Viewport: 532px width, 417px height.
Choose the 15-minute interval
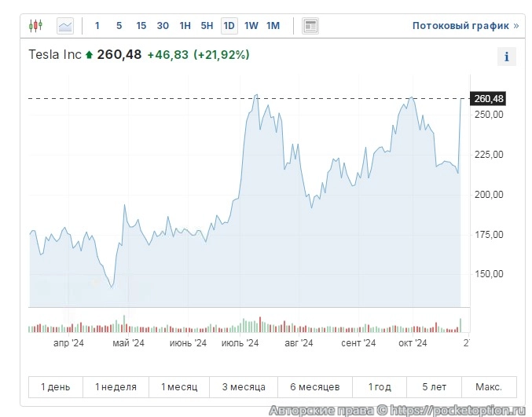pyautogui.click(x=141, y=26)
